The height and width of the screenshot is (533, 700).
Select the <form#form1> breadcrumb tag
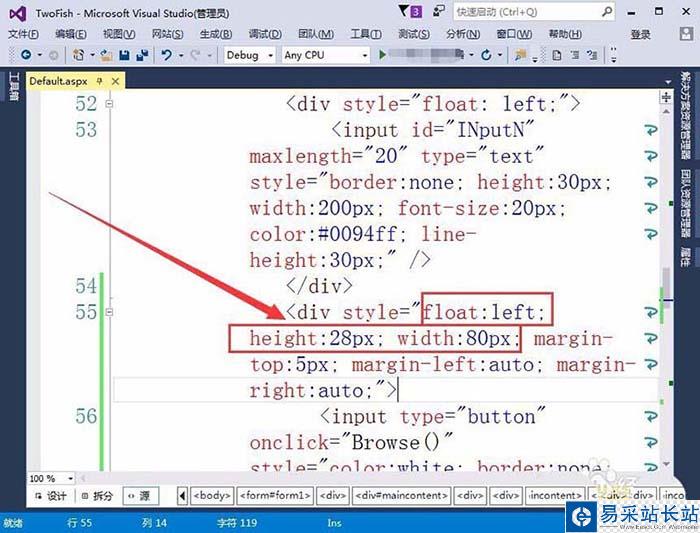(x=275, y=496)
